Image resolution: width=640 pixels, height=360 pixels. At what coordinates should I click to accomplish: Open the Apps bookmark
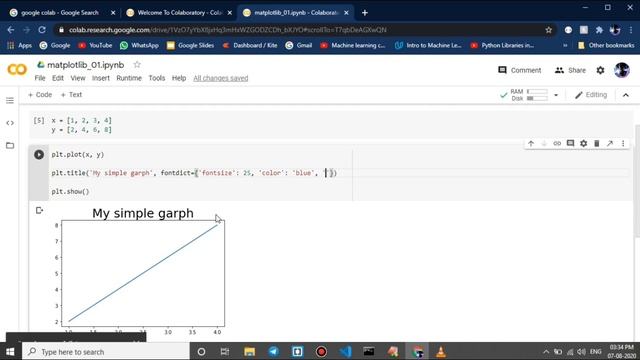19,45
